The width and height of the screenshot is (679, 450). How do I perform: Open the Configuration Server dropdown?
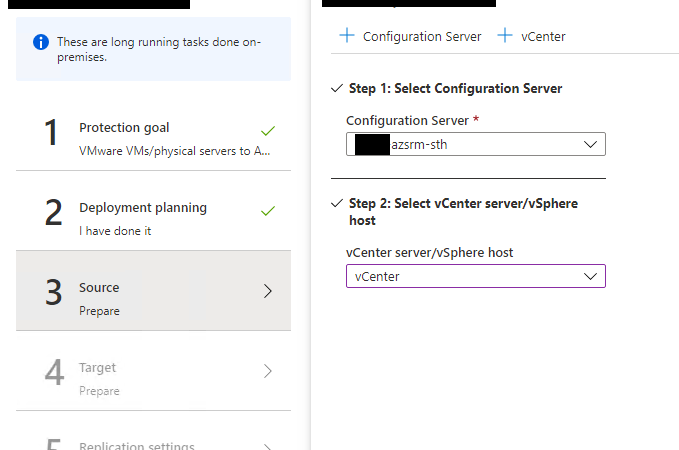tap(476, 144)
